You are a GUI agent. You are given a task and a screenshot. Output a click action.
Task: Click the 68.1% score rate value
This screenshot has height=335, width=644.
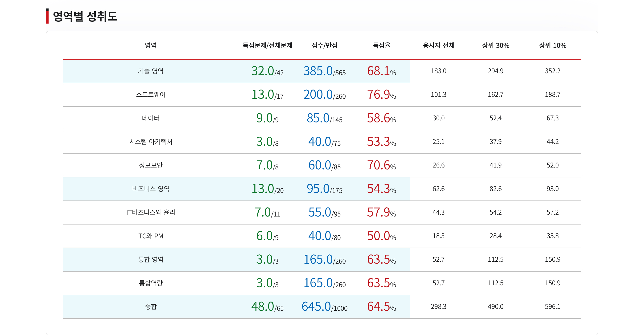[x=381, y=71]
